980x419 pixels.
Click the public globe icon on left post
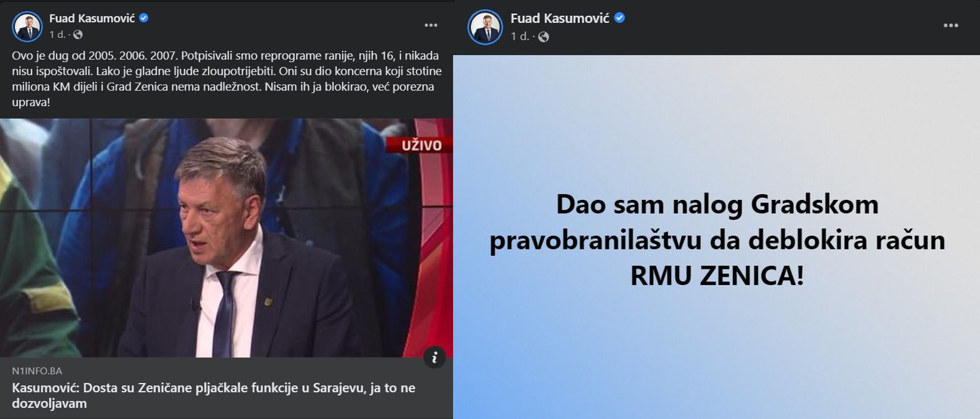(78, 35)
